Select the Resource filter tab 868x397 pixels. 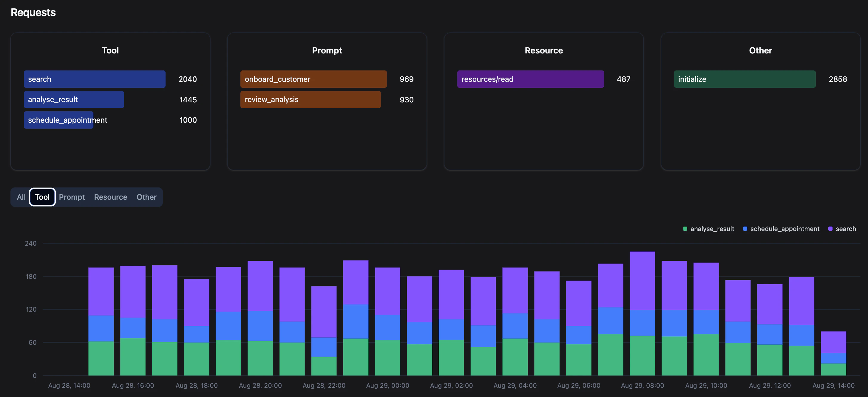(x=110, y=197)
